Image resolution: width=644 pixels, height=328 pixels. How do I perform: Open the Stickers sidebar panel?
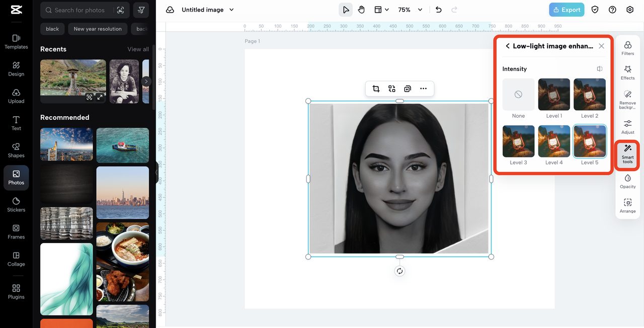(16, 205)
